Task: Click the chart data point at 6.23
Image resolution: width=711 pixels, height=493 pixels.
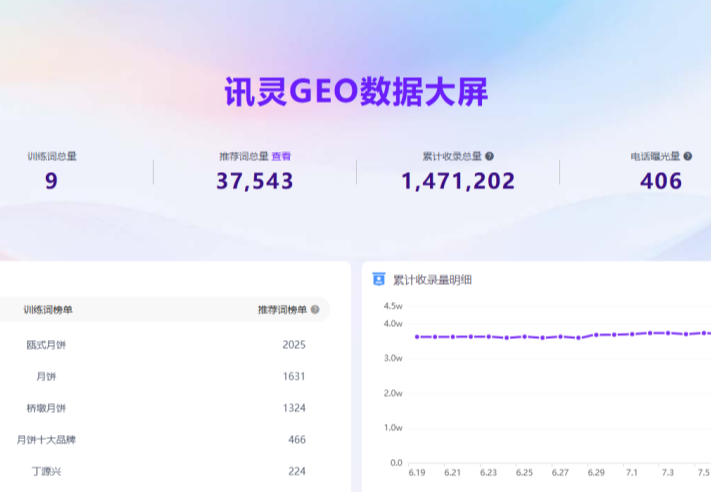Action: click(x=489, y=337)
